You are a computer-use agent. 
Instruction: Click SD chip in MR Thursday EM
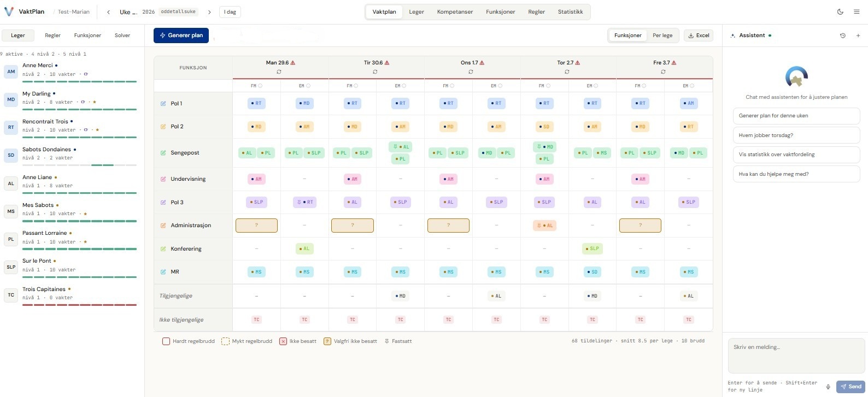pos(593,272)
